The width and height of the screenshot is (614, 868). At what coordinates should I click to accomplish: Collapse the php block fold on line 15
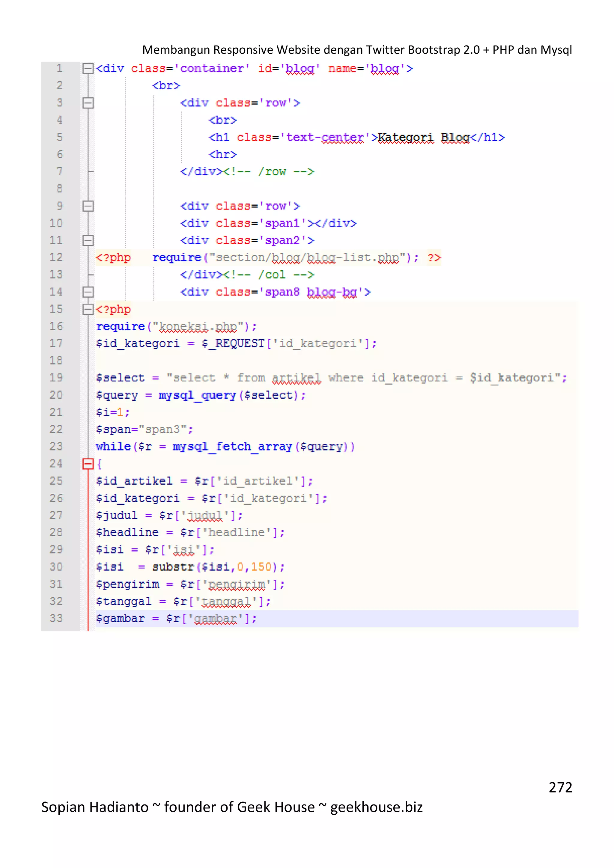coord(88,309)
